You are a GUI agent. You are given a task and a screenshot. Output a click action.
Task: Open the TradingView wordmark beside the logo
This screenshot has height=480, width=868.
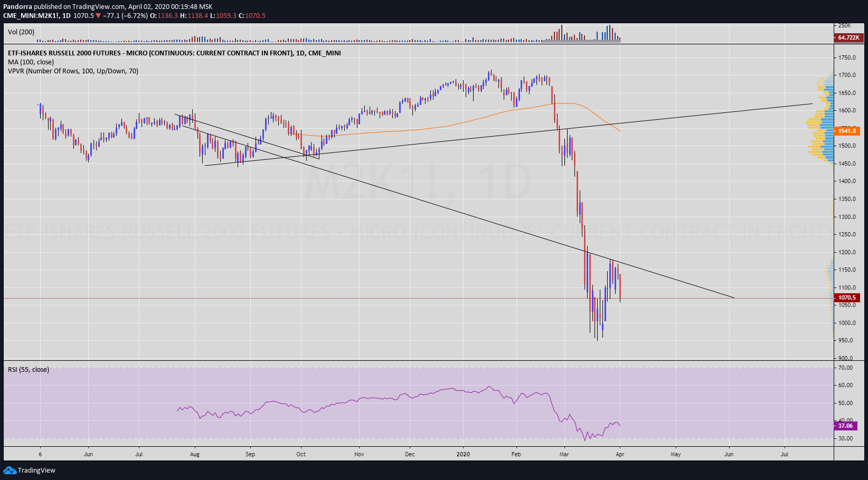pos(36,471)
